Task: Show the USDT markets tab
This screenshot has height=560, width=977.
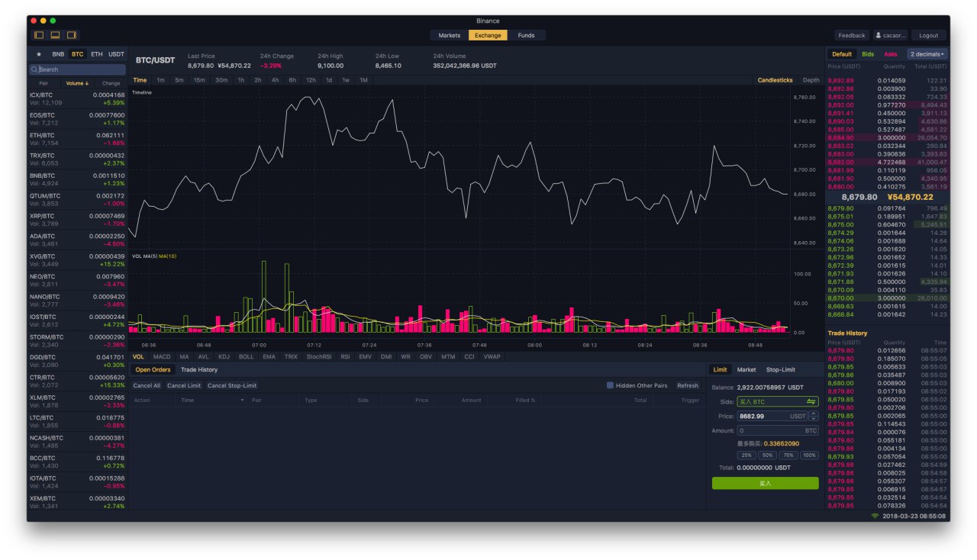Action: pos(116,54)
